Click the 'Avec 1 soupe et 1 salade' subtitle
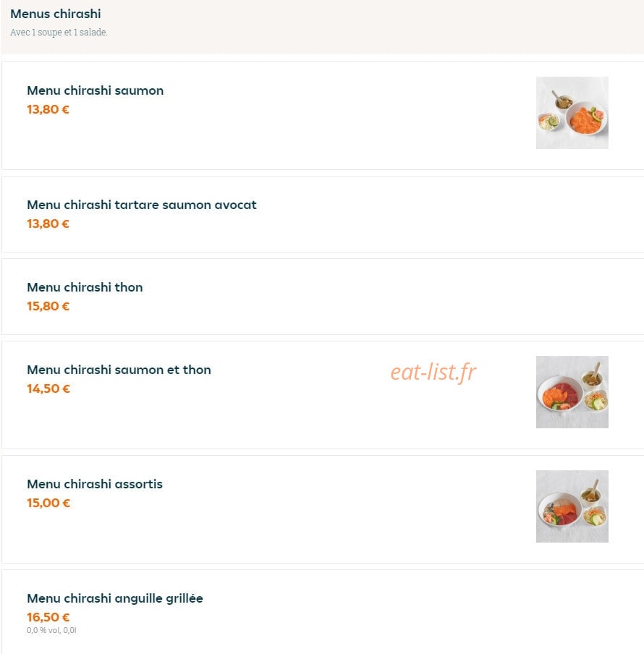Screen dimensions: 644x654 coord(59,33)
